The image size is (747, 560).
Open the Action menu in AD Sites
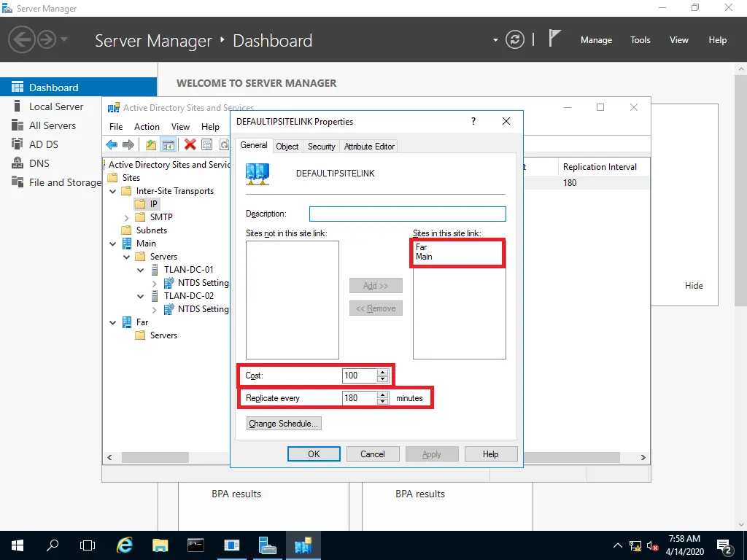click(147, 127)
